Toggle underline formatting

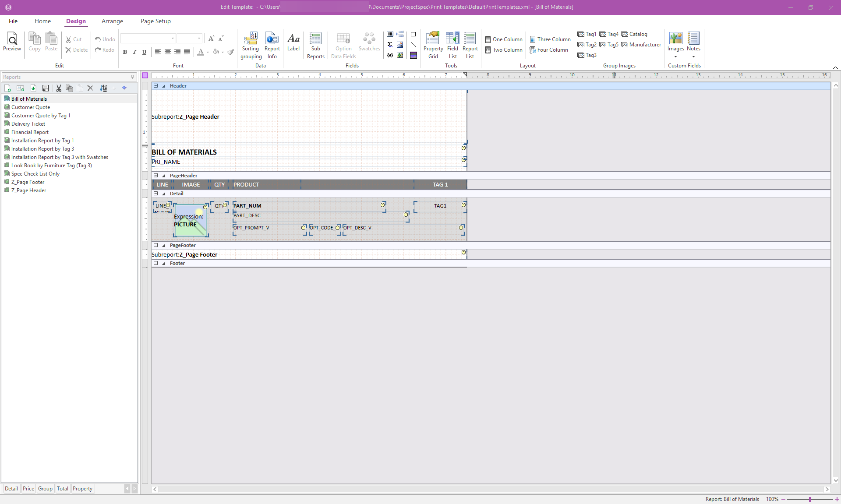[144, 52]
